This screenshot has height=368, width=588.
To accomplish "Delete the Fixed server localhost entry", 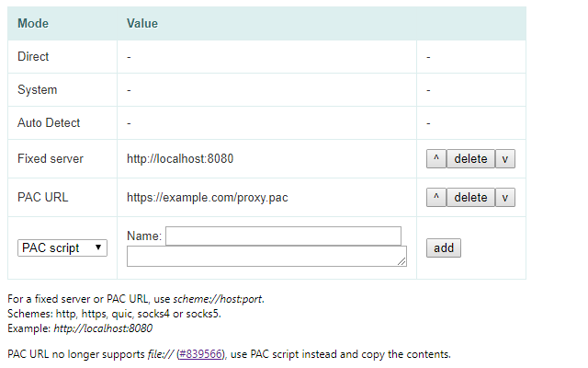I will point(470,158).
